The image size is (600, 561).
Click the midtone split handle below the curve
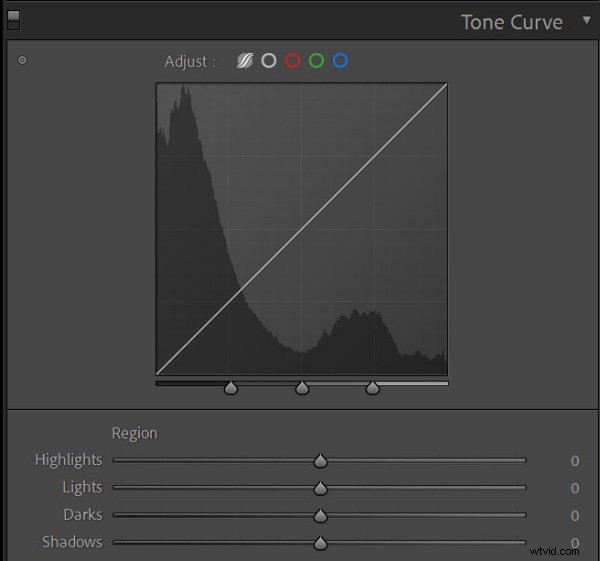click(x=302, y=388)
